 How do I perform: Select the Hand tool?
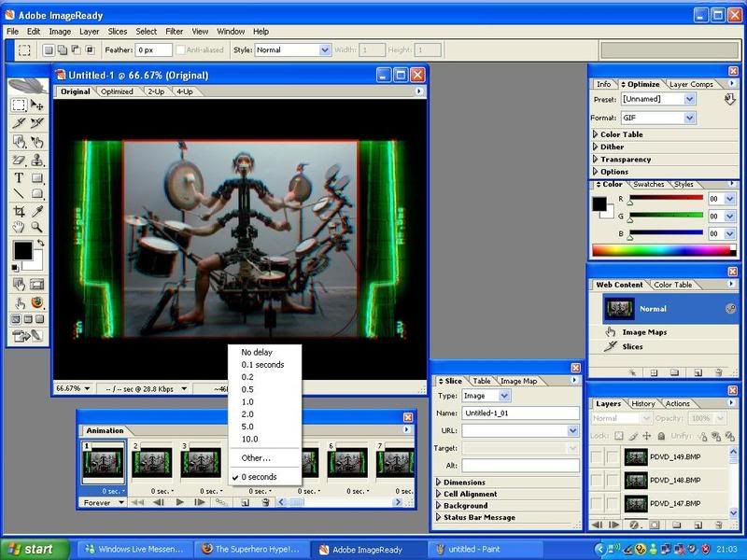(x=19, y=227)
